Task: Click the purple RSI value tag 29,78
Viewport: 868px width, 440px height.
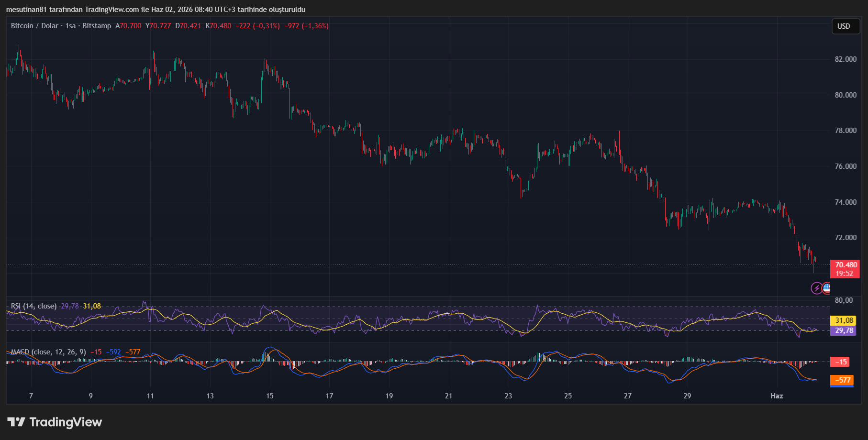Action: (x=844, y=330)
